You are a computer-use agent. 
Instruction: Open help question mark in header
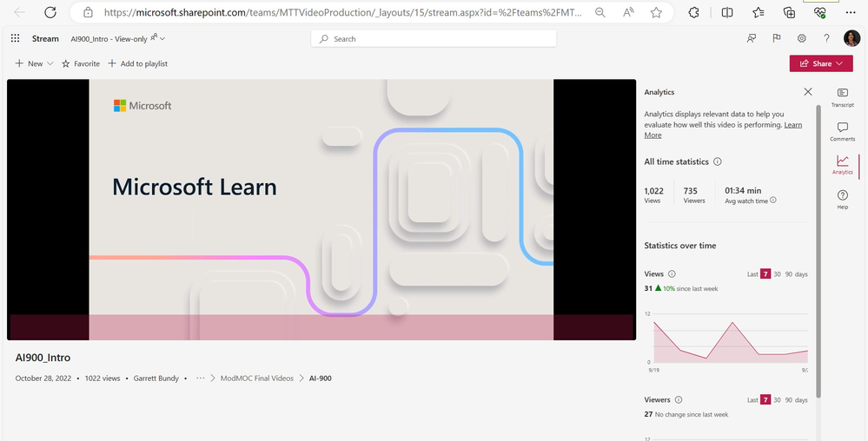pos(826,38)
